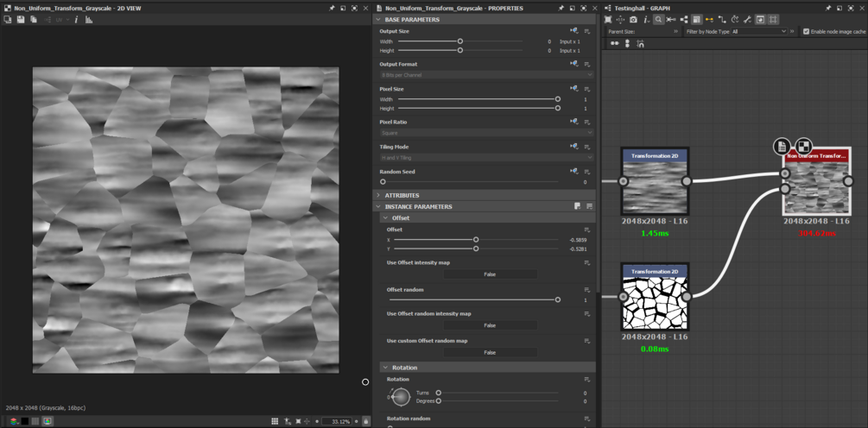
Task: Pin the Properties panel
Action: tap(561, 8)
